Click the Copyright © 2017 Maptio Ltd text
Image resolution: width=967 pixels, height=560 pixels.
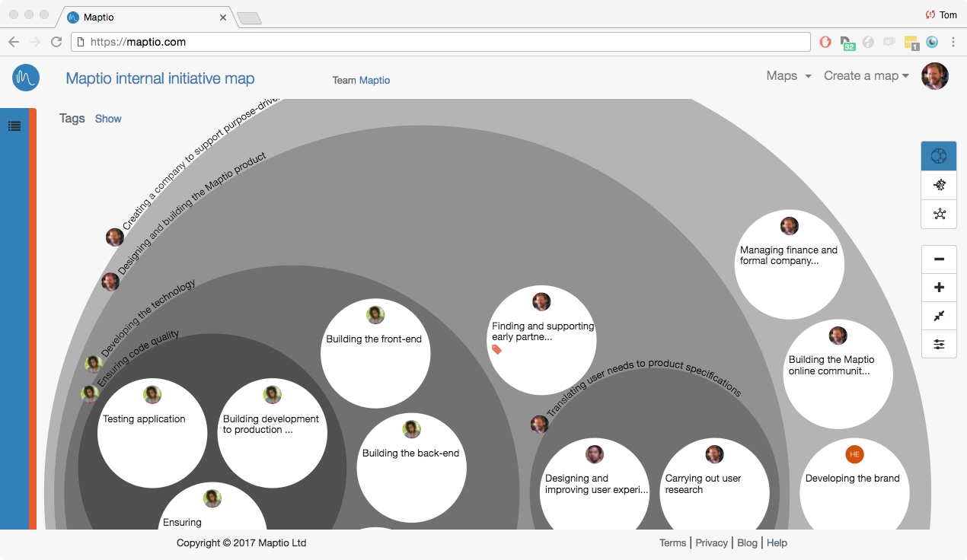[x=241, y=542]
